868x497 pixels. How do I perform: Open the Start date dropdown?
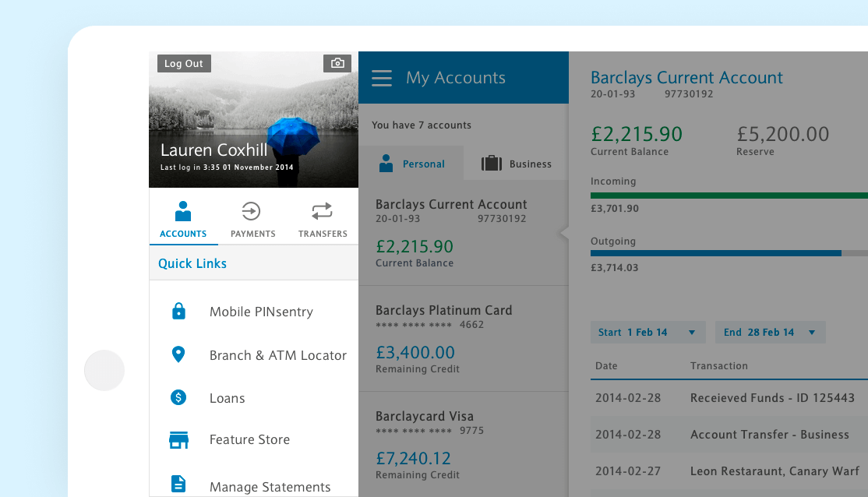click(x=647, y=333)
